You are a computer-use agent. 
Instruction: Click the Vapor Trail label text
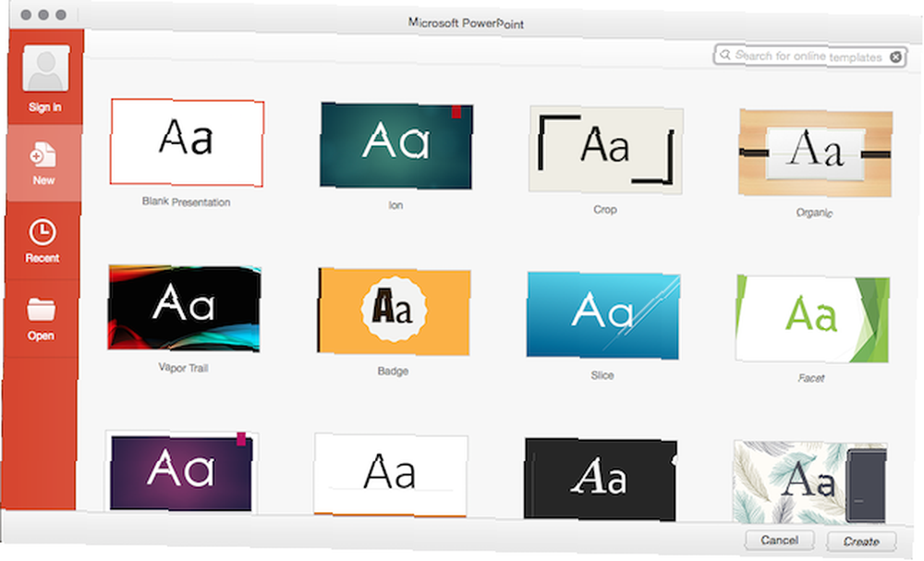(x=183, y=368)
